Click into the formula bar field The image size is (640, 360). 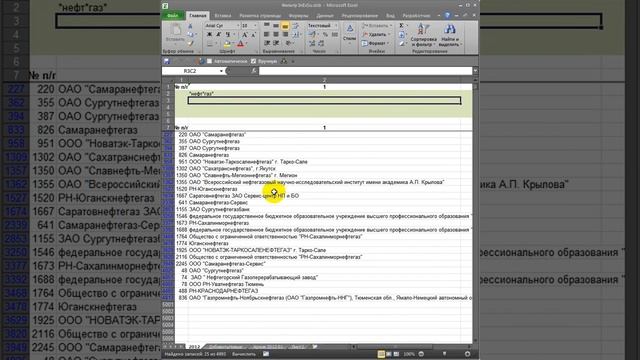pos(365,71)
